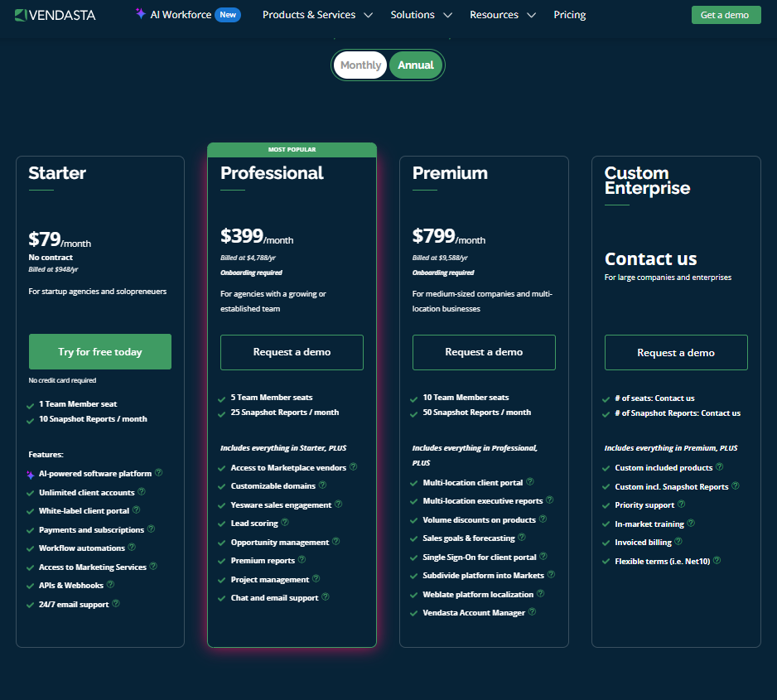Click Try for free today button
777x700 pixels.
coord(100,352)
